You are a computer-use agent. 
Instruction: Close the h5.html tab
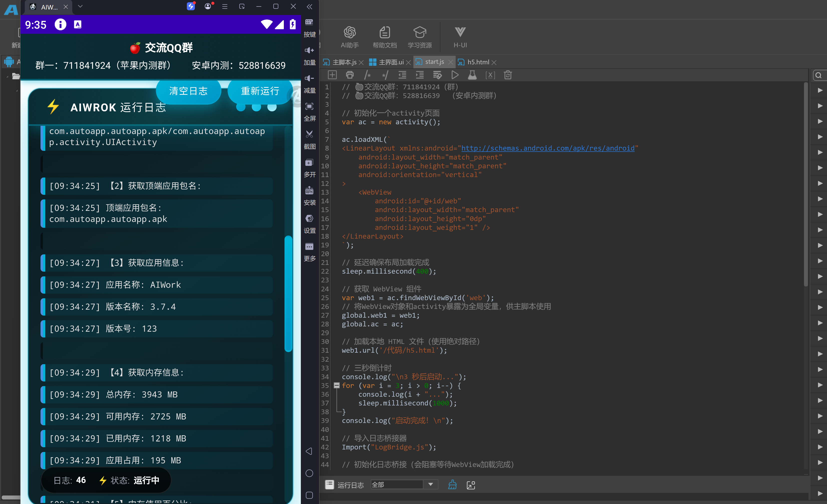pos(494,63)
